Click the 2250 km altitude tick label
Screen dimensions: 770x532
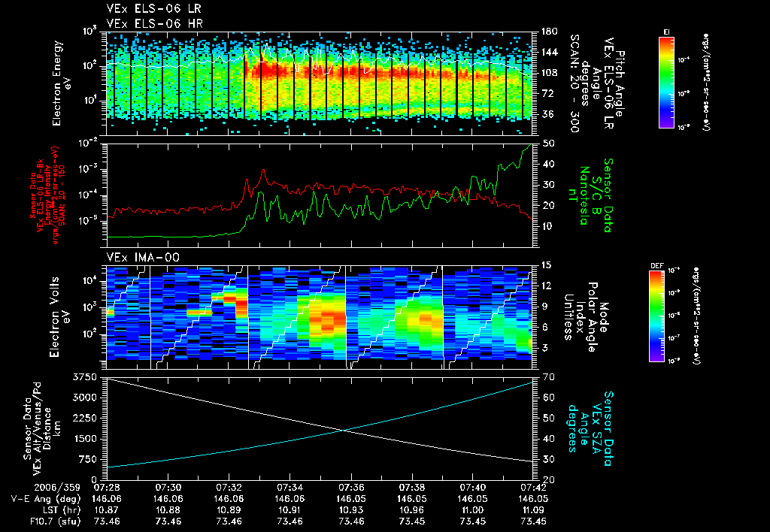click(84, 418)
